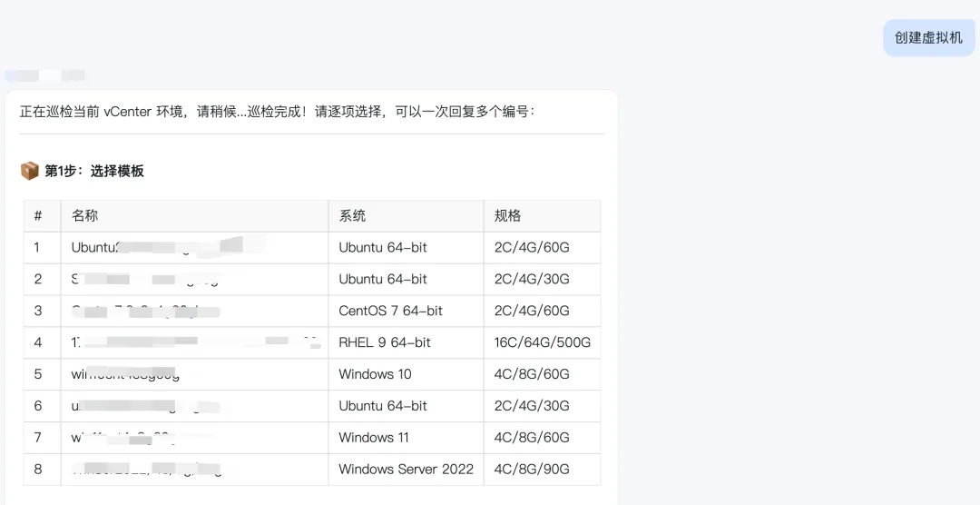Select the RHEL 9 64-bit system cell
This screenshot has width=980, height=505.
coord(385,342)
